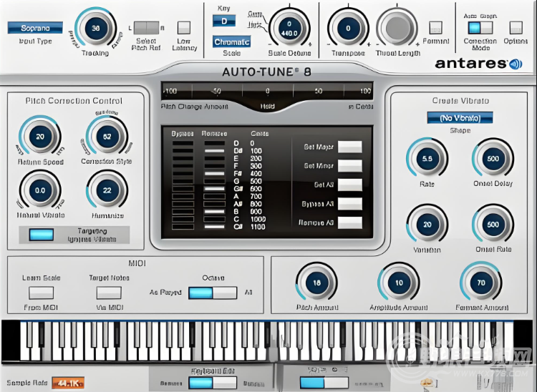Check the Bypass box for note G
The image size is (537, 392).
click(x=183, y=181)
